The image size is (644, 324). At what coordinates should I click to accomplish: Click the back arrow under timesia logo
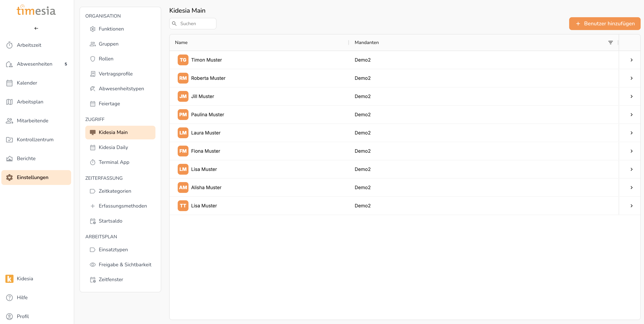(36, 28)
